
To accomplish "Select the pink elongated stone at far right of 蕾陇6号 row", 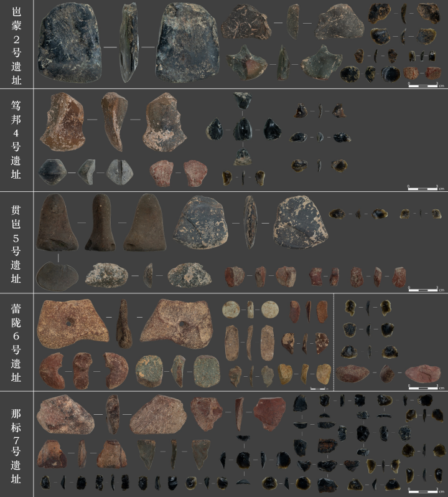I will click(423, 373).
